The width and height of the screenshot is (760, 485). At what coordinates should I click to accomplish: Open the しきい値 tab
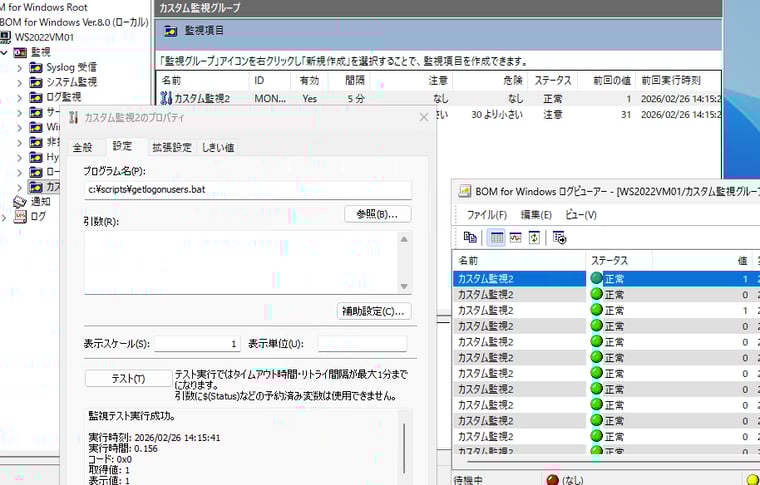tap(218, 147)
